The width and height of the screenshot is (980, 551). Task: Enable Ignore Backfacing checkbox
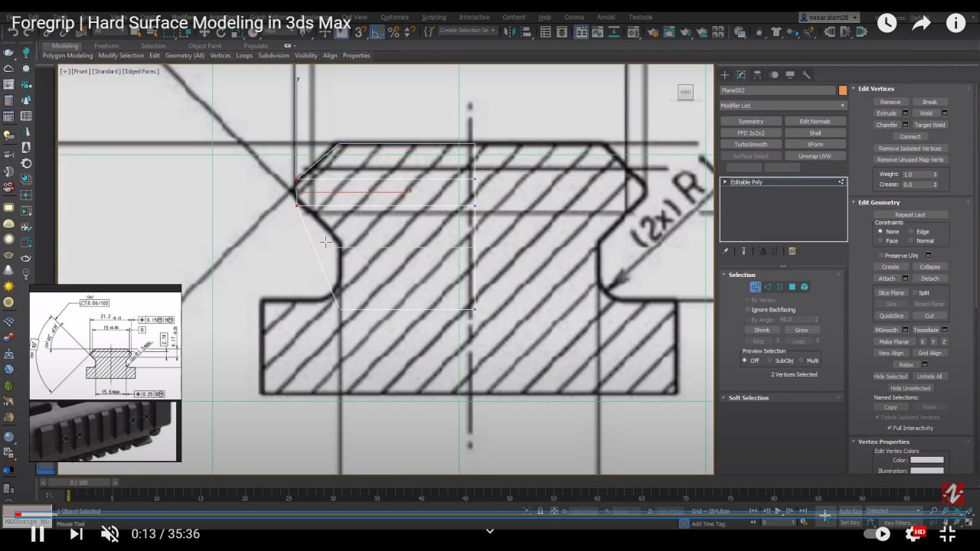747,310
